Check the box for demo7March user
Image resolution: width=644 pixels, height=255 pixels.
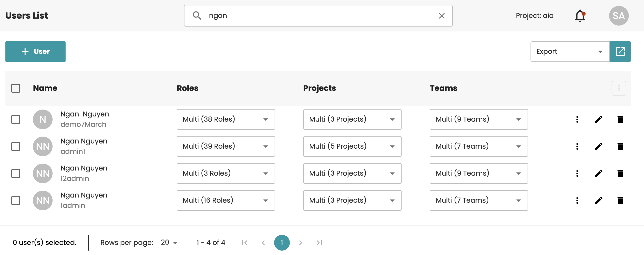pos(16,119)
